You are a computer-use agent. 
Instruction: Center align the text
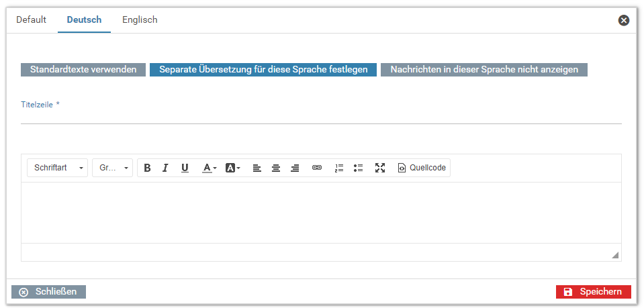tap(275, 168)
